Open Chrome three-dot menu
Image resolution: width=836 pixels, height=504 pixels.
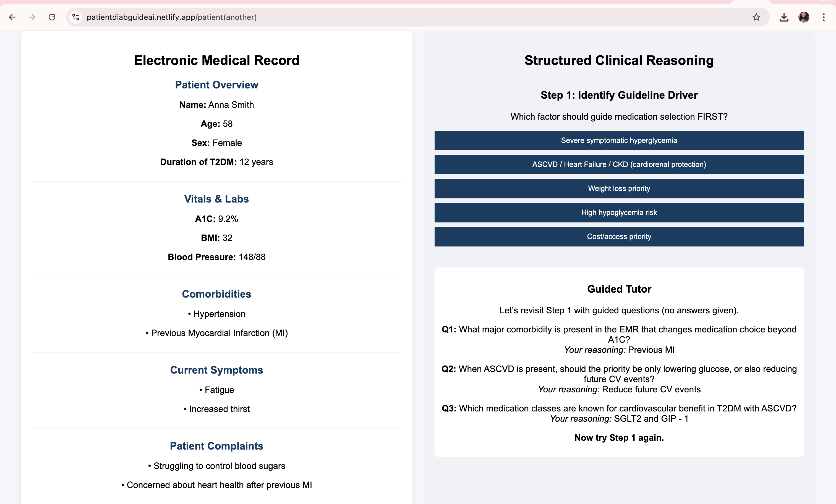pos(824,17)
